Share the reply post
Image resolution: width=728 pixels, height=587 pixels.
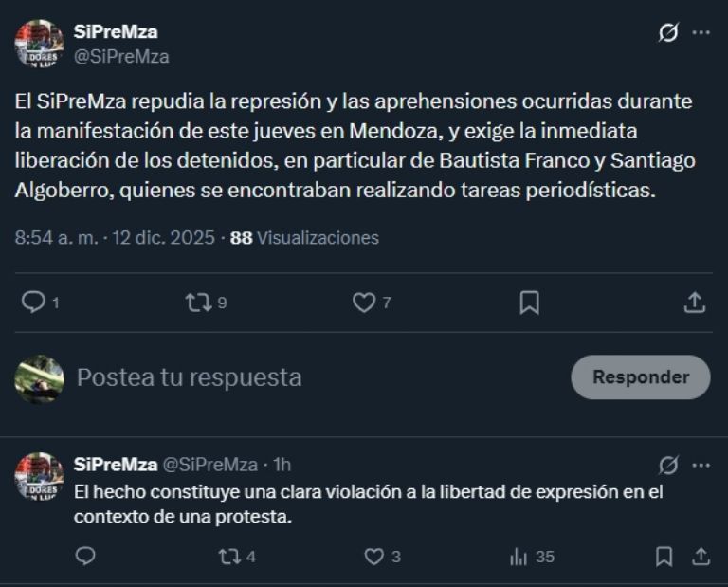[x=701, y=557]
